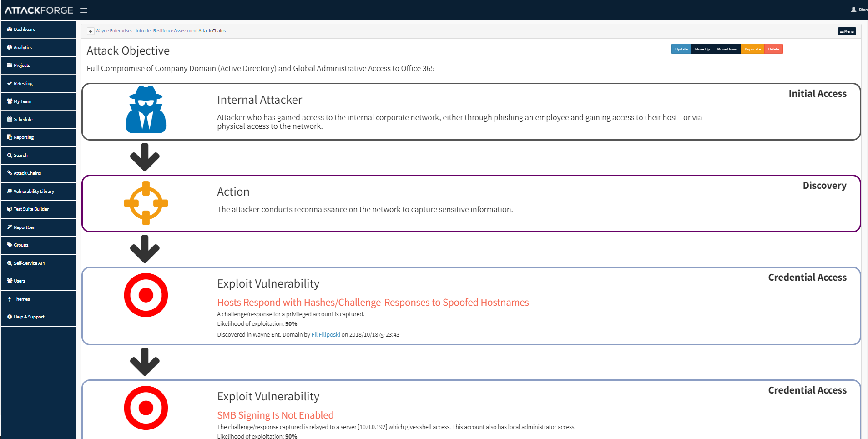Image resolution: width=868 pixels, height=439 pixels.
Task: Click the Move Up button
Action: point(702,49)
